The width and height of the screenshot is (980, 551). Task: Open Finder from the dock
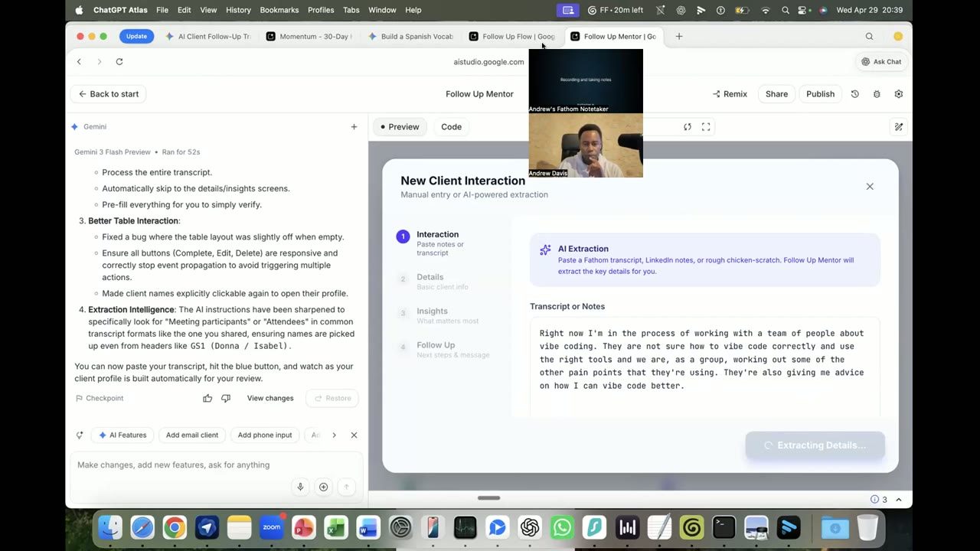coord(110,528)
